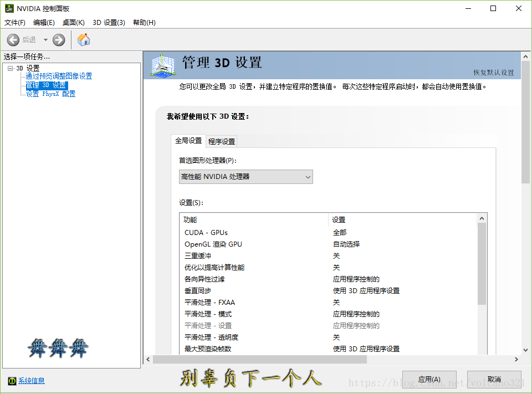Select the 平滑处理 - FXAA row
This screenshot has width=532, height=394.
pos(328,303)
